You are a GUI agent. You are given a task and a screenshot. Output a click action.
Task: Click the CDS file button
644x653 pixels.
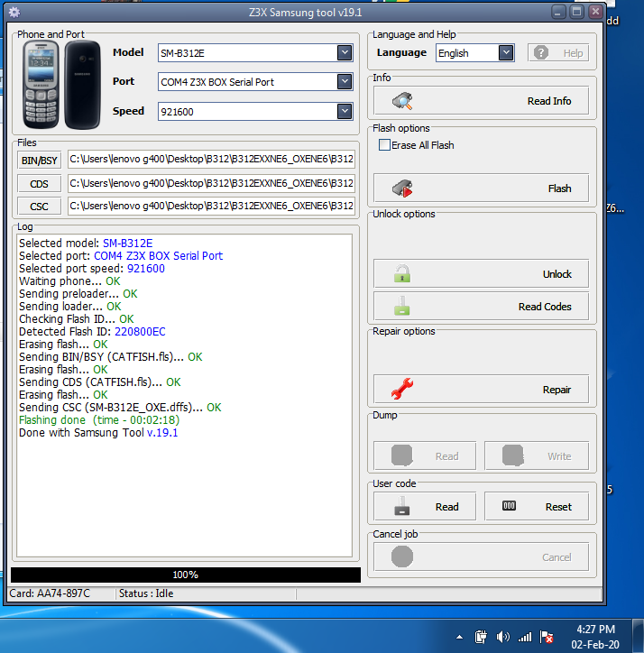(39, 184)
